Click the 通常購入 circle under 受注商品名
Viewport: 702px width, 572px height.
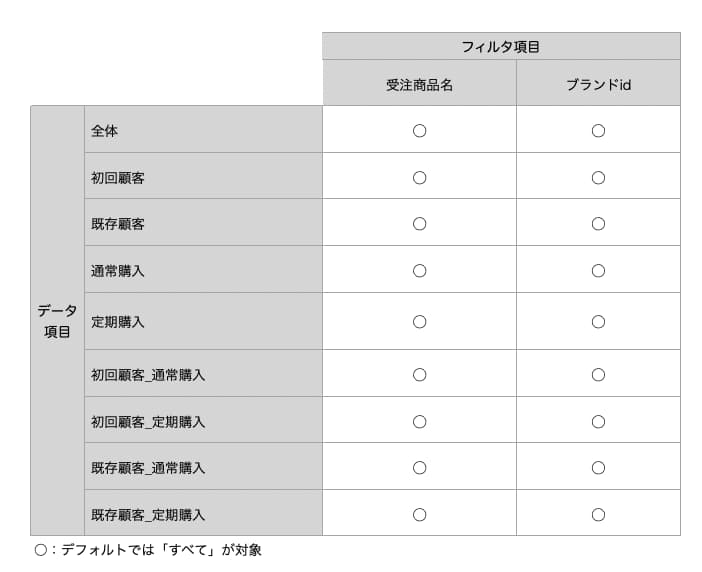(419, 271)
